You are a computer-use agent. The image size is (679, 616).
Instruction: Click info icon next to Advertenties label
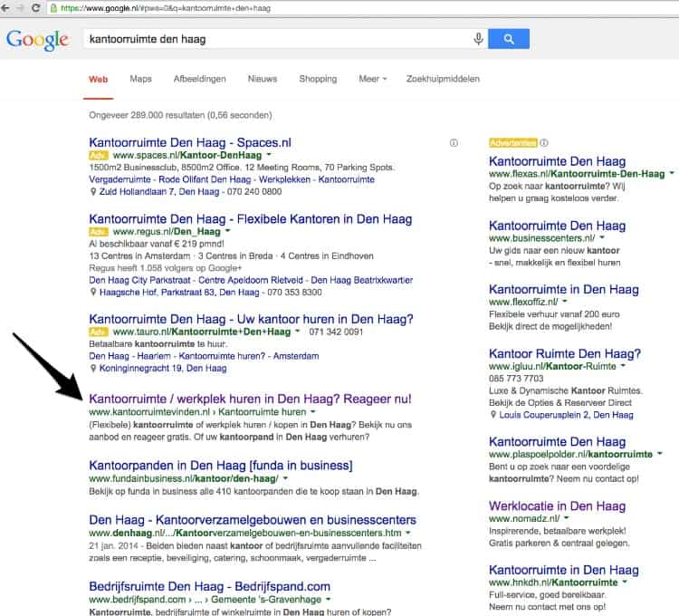[544, 142]
